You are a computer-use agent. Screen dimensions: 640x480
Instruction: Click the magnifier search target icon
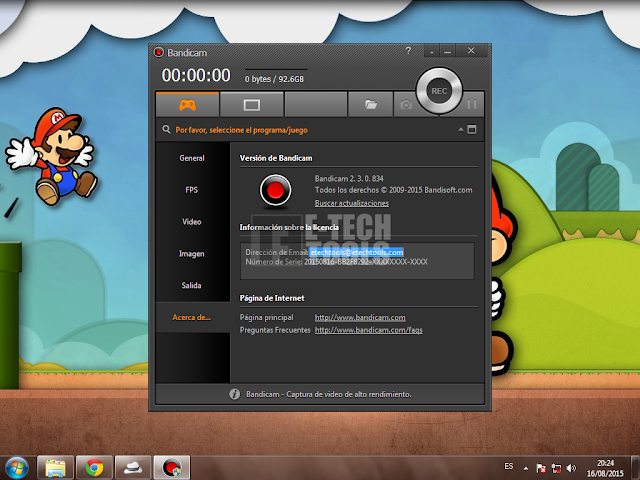[x=166, y=129]
